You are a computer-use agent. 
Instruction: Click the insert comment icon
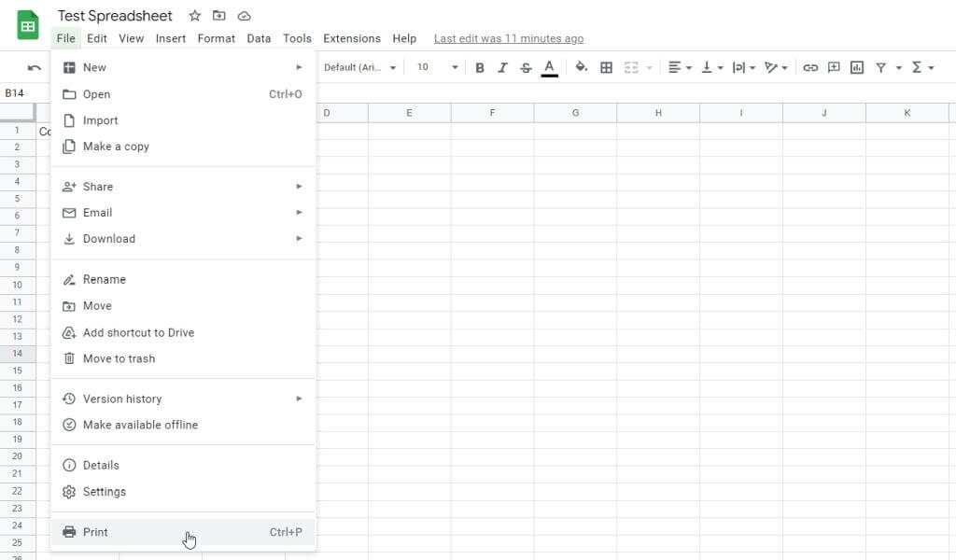tap(834, 67)
